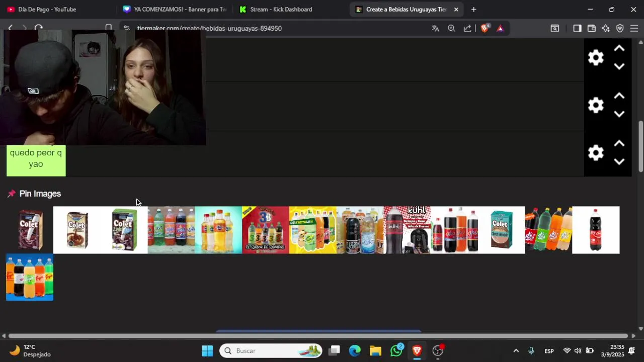The image size is (644, 362).
Task: Click the tab search icon in toolbar
Action: (x=554, y=28)
